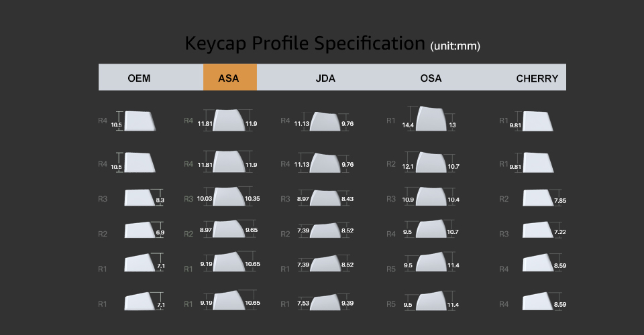Switch to the highlighted ASA tab
644x335 pixels.
[x=229, y=78]
